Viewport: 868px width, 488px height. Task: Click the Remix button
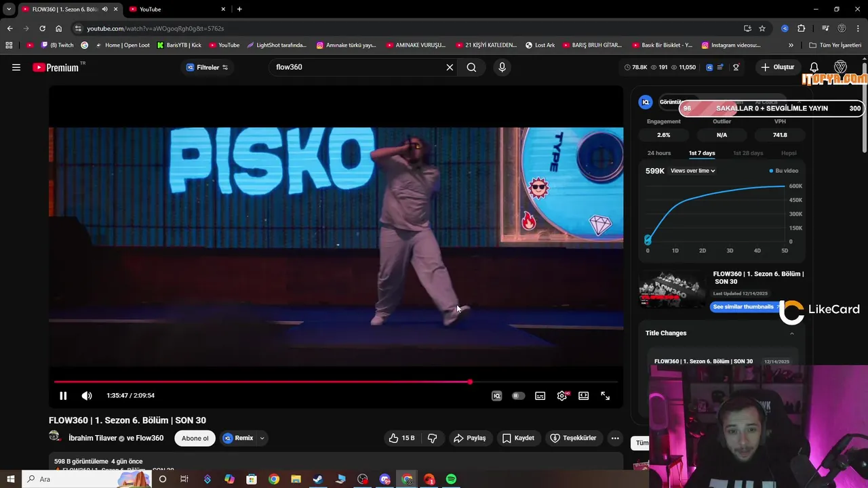point(238,438)
